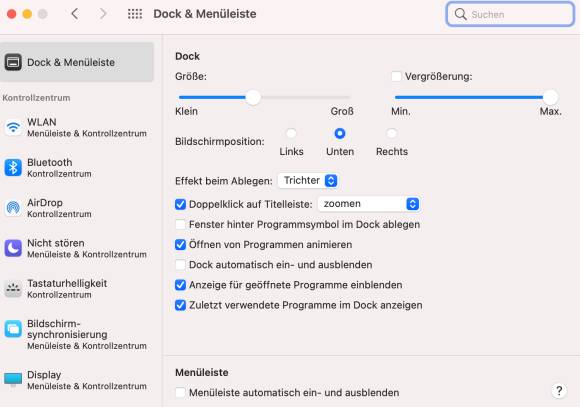Image resolution: width=580 pixels, height=407 pixels.
Task: Click the Display monitor icon in sidebar
Action: pos(13,380)
